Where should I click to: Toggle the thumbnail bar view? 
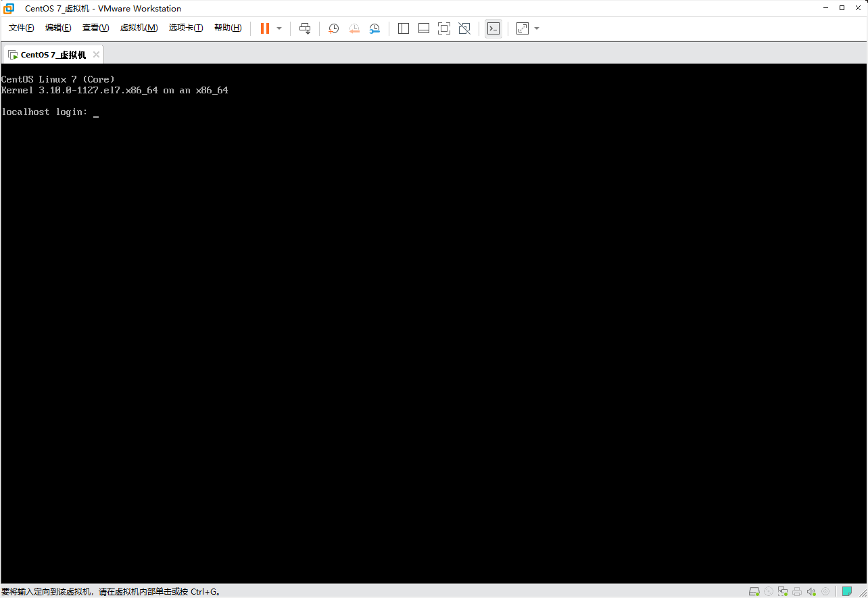point(424,28)
